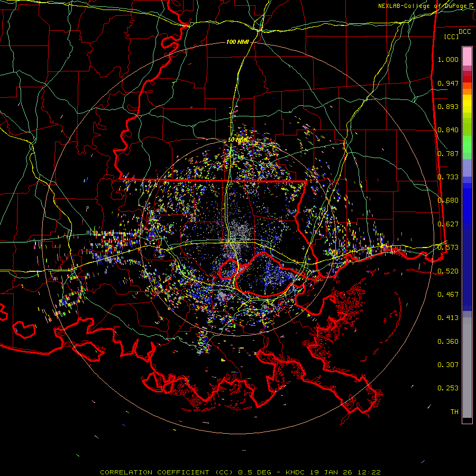Click the 0.360 legend value
This screenshot has width=476, height=476.
(448, 342)
